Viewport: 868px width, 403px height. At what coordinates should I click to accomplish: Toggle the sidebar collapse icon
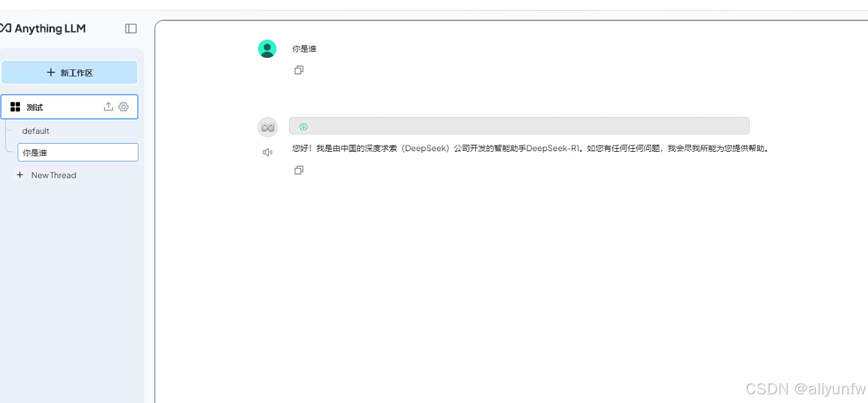pos(131,29)
